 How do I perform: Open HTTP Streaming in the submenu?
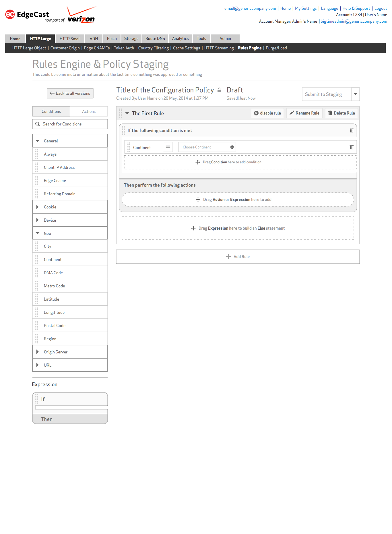tap(219, 48)
